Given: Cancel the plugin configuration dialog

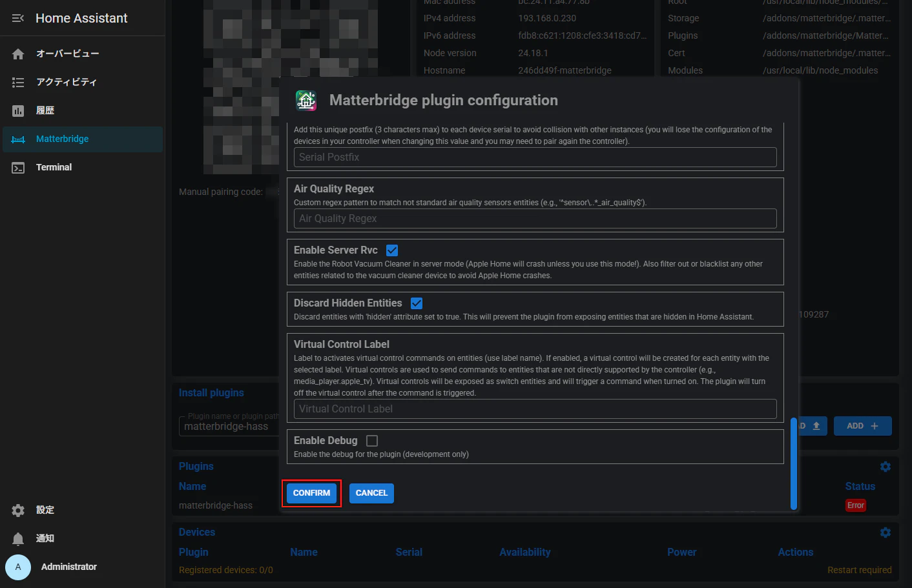Looking at the screenshot, I should pyautogui.click(x=371, y=493).
